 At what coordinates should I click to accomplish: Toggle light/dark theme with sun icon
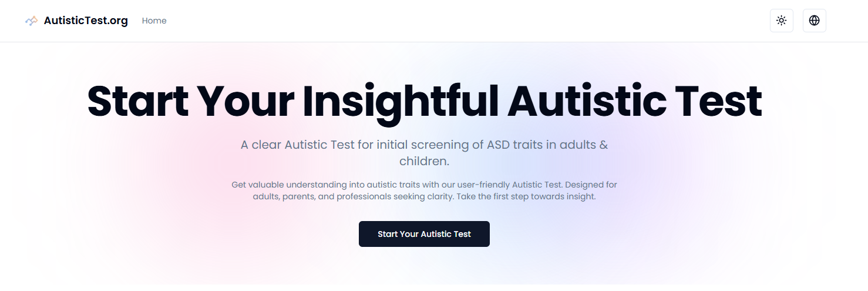coord(781,21)
